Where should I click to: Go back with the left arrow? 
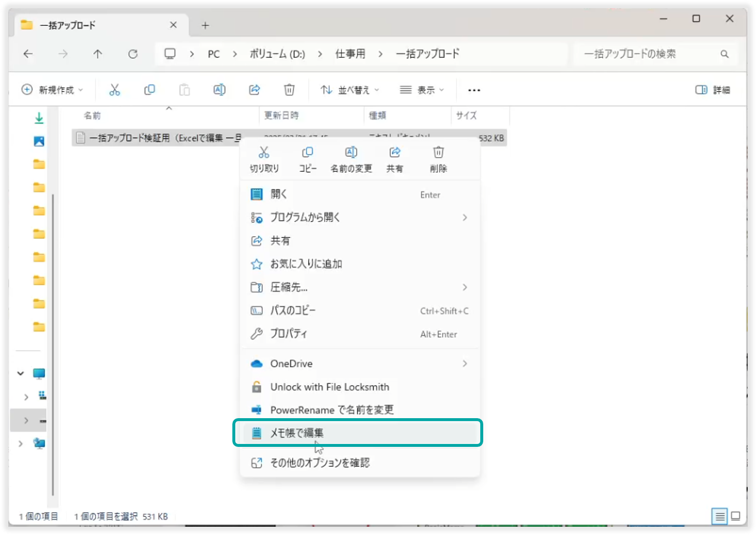[x=28, y=54]
